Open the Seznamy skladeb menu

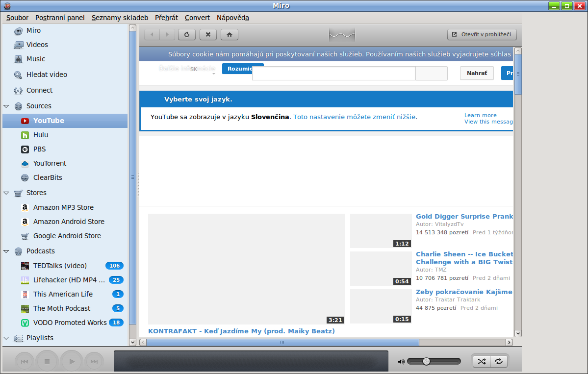coord(120,18)
